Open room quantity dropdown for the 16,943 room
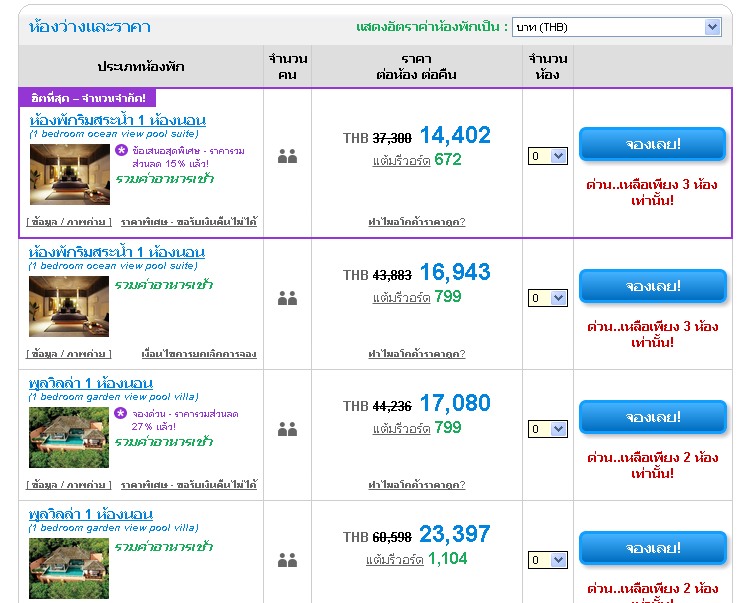 pyautogui.click(x=547, y=298)
